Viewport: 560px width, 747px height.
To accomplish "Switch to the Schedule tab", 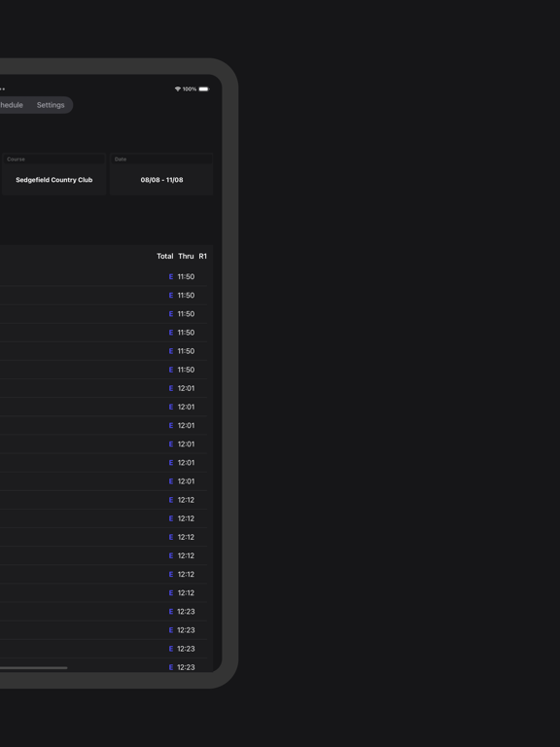I will (x=11, y=105).
